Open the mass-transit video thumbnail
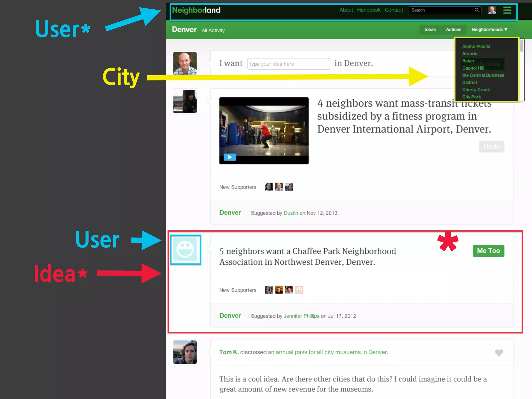The height and width of the screenshot is (399, 532). click(x=264, y=131)
